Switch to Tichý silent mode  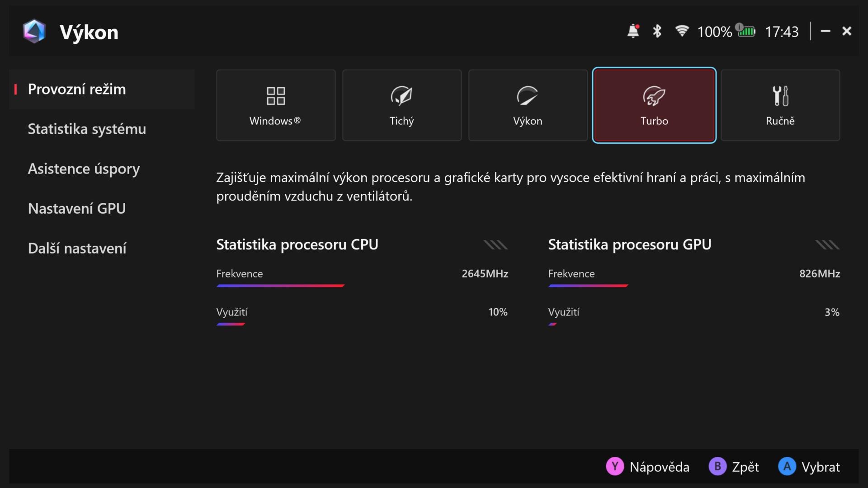(401, 105)
